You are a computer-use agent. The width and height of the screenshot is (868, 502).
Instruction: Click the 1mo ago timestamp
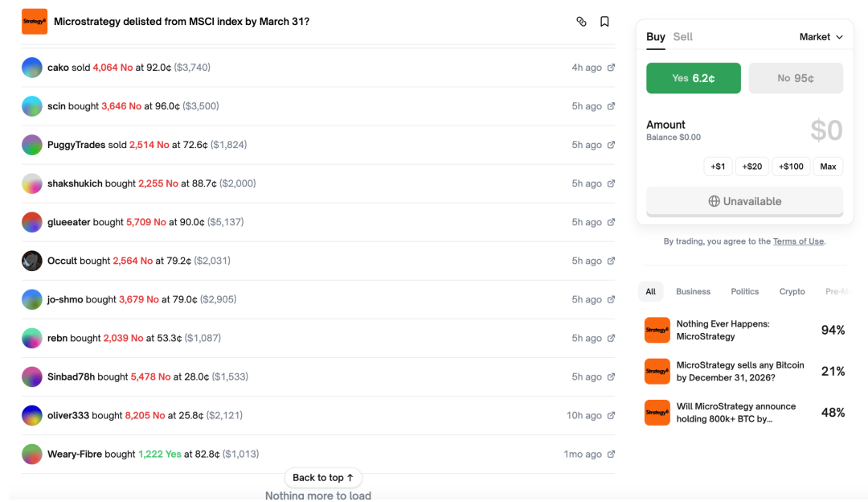click(583, 455)
